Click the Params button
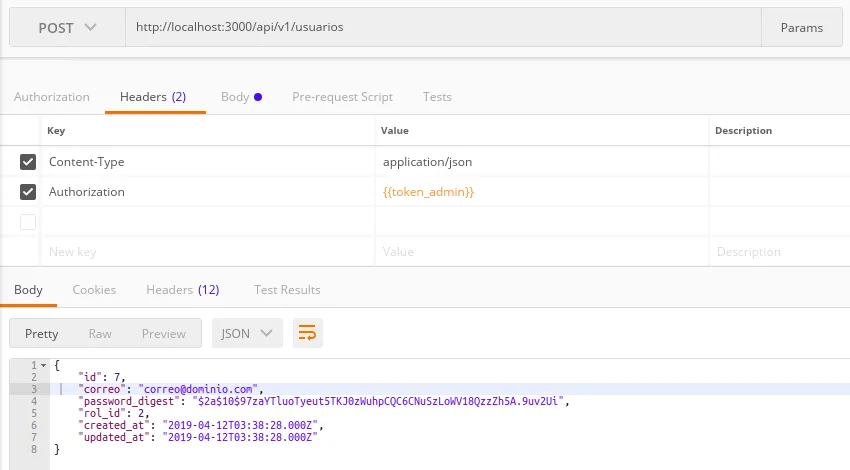This screenshot has height=470, width=850. (x=801, y=28)
